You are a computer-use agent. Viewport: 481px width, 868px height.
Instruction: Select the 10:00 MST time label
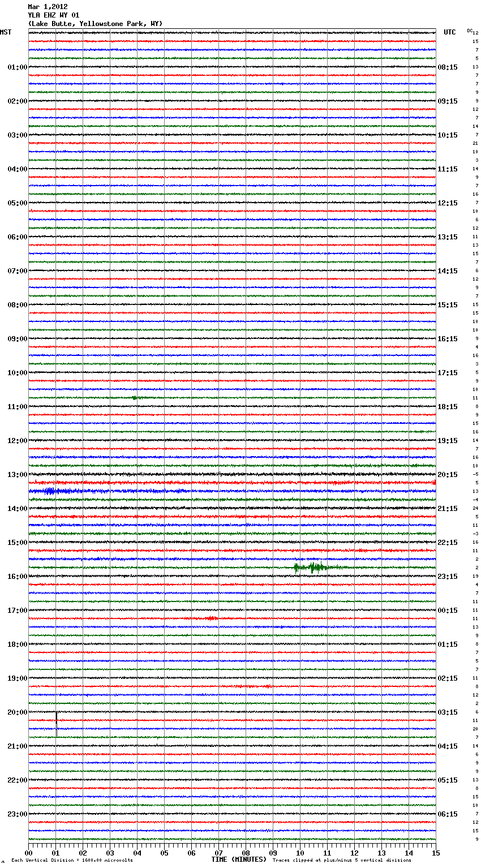click(x=17, y=373)
